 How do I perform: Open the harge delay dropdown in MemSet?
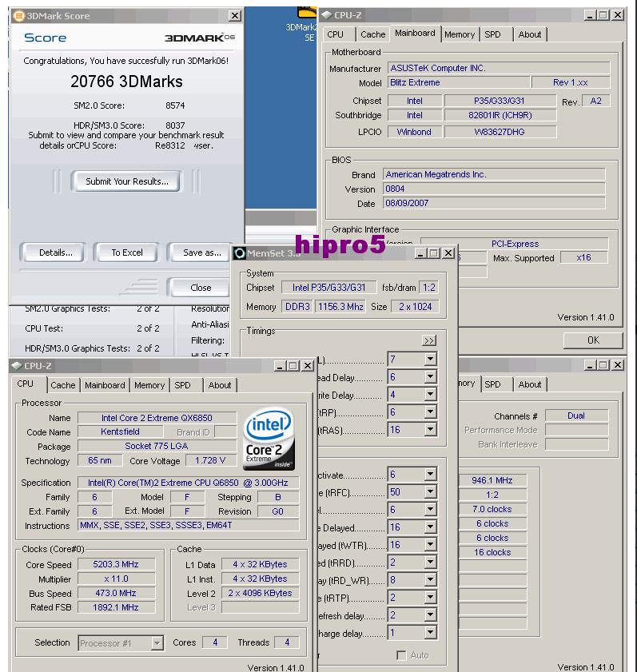pyautogui.click(x=430, y=633)
